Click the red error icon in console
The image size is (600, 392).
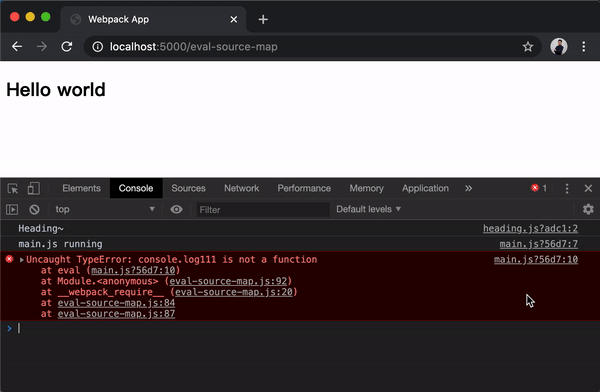pyautogui.click(x=10, y=260)
